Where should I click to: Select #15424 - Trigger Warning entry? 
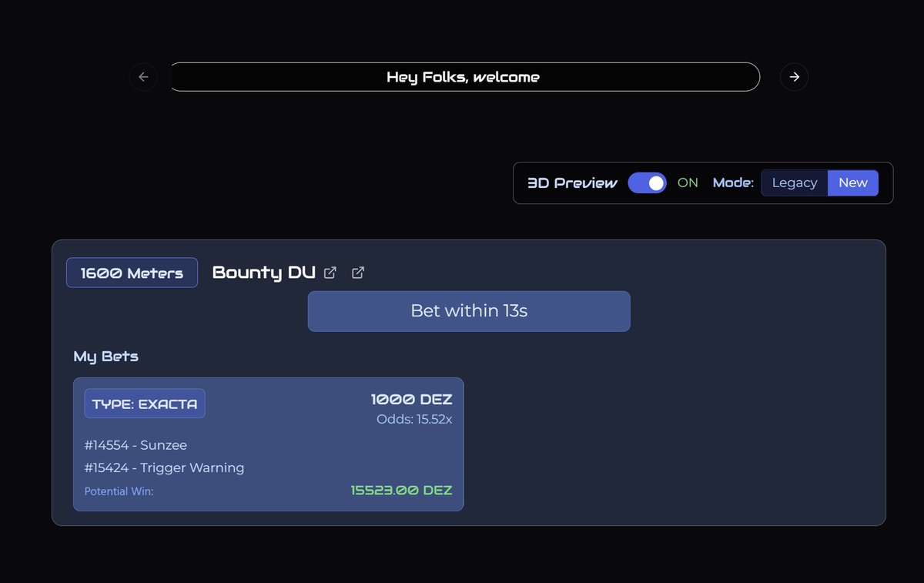[164, 467]
